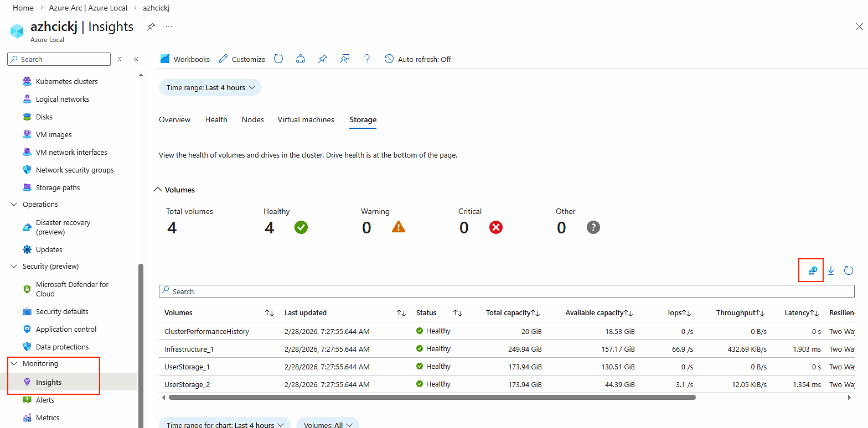
Task: Open the Time range: Last 4 hours dropdown
Action: pos(210,87)
